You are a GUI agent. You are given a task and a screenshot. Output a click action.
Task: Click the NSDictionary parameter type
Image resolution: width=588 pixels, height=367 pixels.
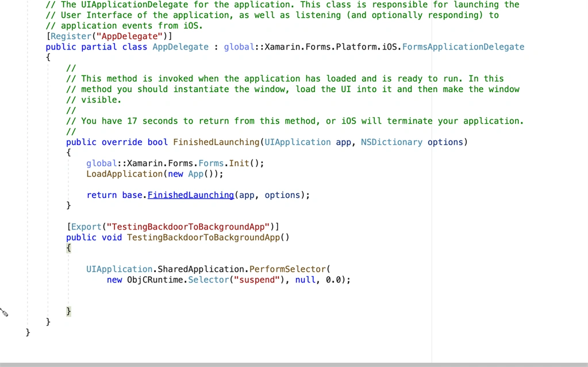[391, 142]
